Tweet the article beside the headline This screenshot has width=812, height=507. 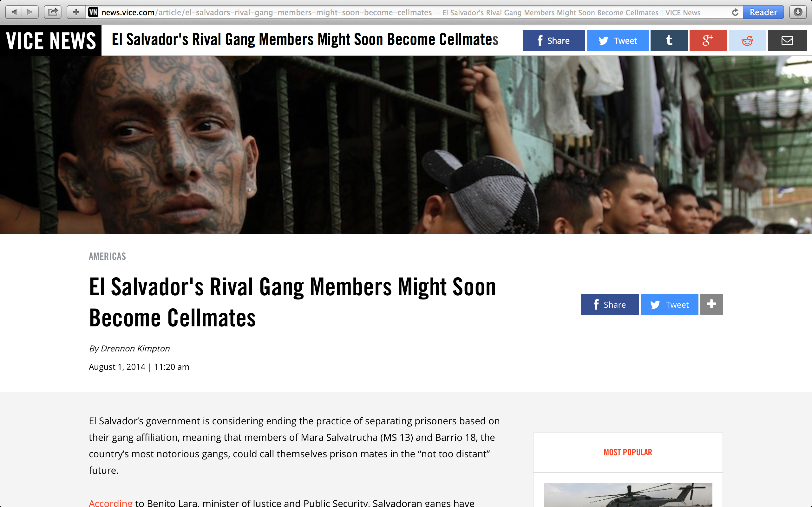669,304
